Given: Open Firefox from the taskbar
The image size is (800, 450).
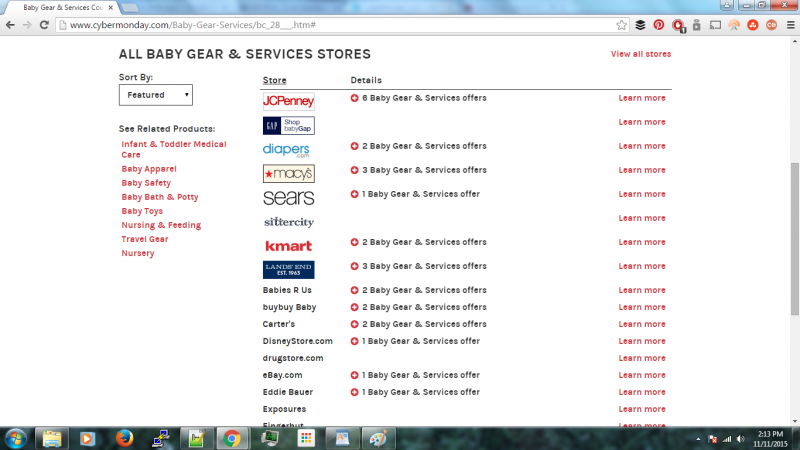Looking at the screenshot, I should (123, 438).
